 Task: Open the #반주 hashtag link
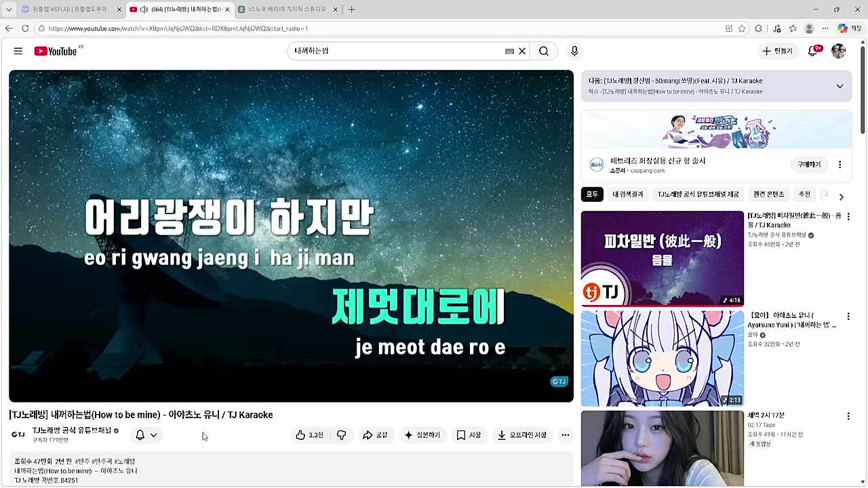point(83,462)
